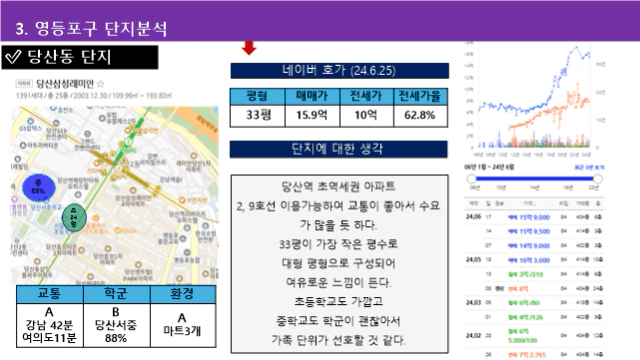This screenshot has height=360, width=640.
Task: Click the 교통 table header tab
Action: (50, 294)
